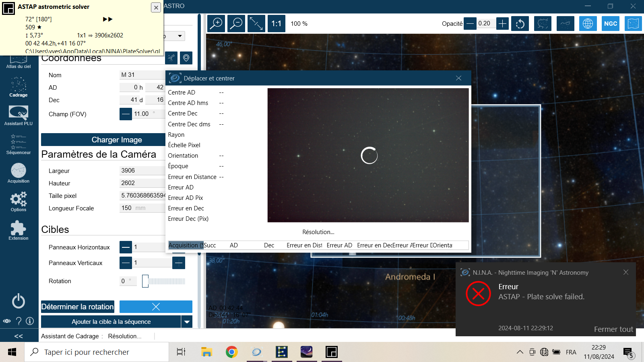This screenshot has width=644, height=362.
Task: Click the zoom out magnifier icon
Action: 236,23
